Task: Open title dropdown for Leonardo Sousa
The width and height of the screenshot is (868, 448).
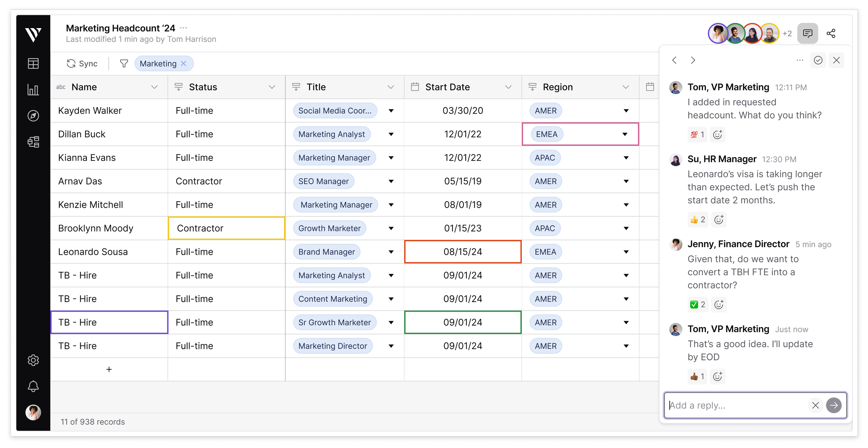Action: click(x=391, y=252)
